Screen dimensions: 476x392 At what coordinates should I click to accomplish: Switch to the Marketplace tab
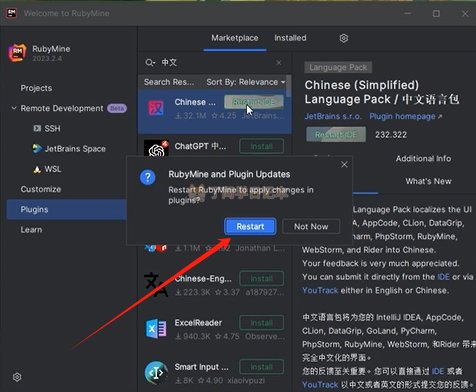[235, 38]
